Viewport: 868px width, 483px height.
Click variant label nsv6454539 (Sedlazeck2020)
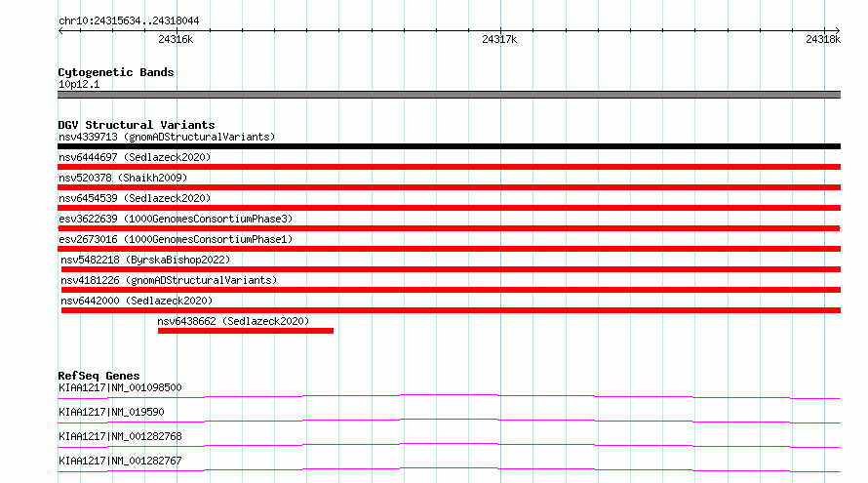[135, 198]
